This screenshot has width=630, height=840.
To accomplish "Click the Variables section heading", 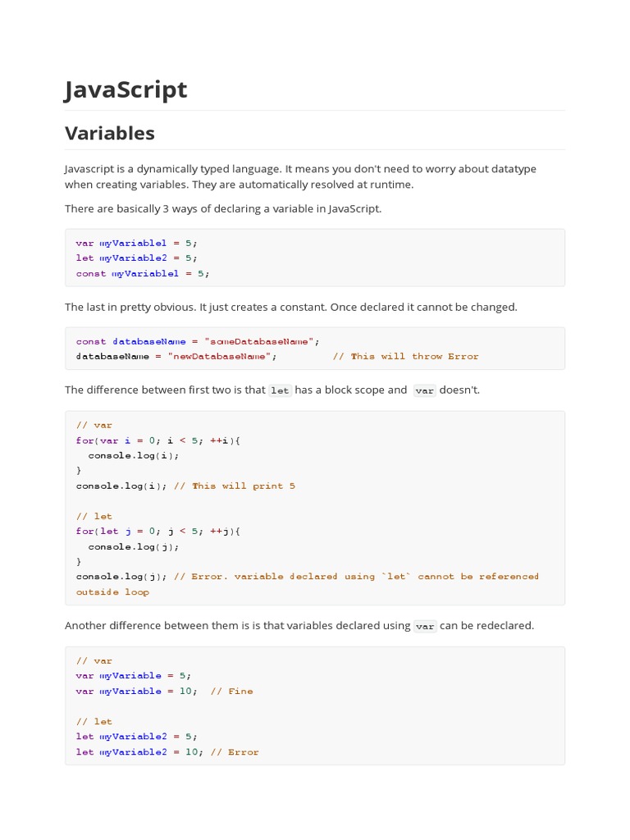I will (x=109, y=133).
